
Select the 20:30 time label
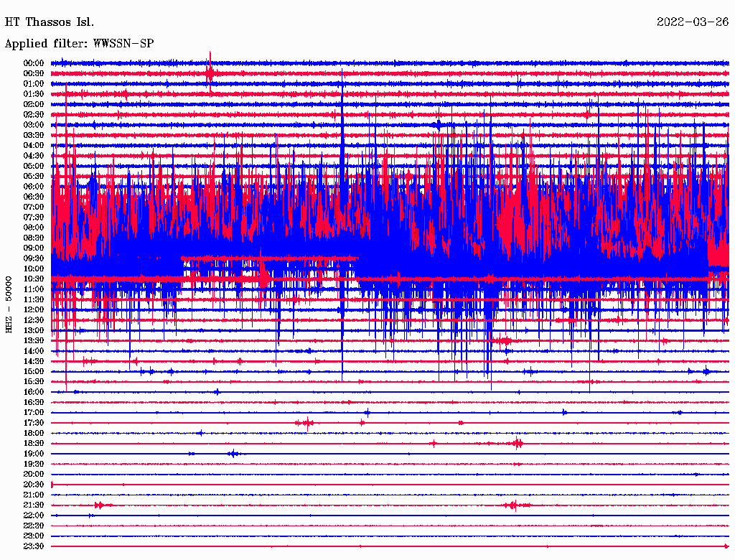(x=34, y=485)
